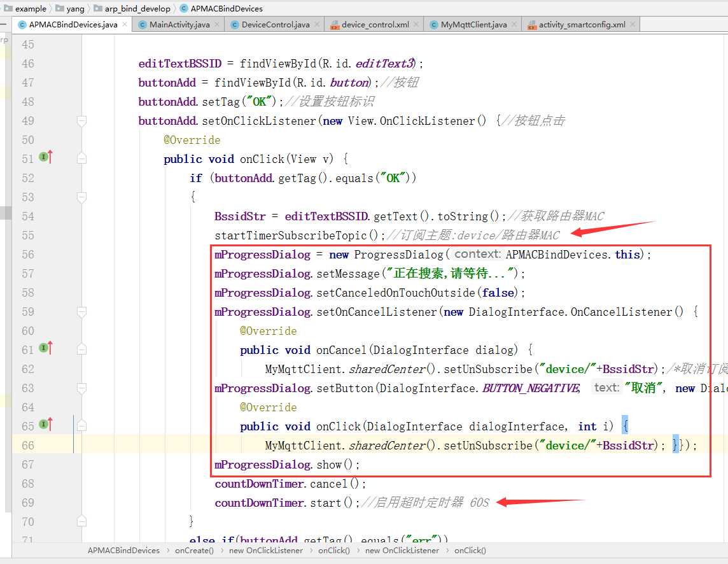Viewport: 728px width, 564px height.
Task: Click the folder icon beside 'yang' breadcrumb
Action: point(59,8)
